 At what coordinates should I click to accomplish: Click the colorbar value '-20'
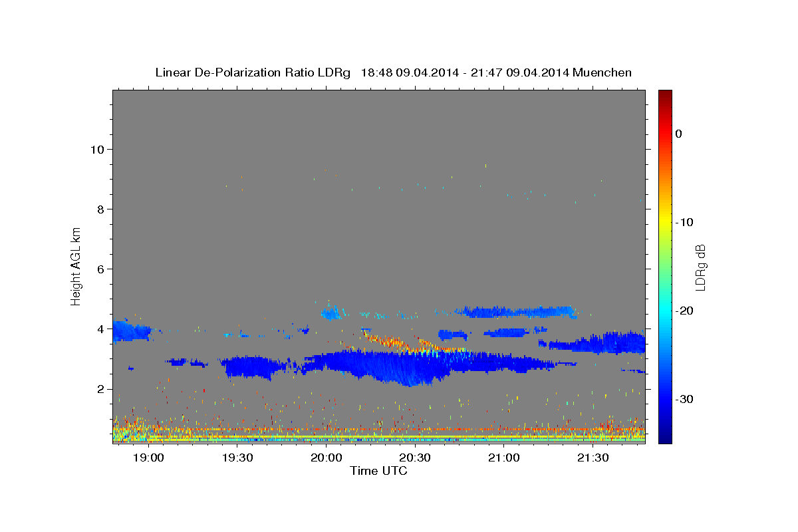pos(684,311)
